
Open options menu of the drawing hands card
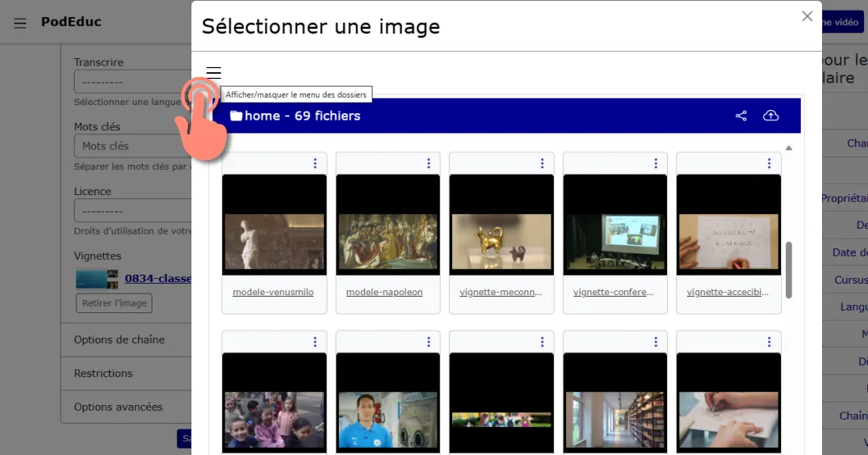tap(769, 342)
